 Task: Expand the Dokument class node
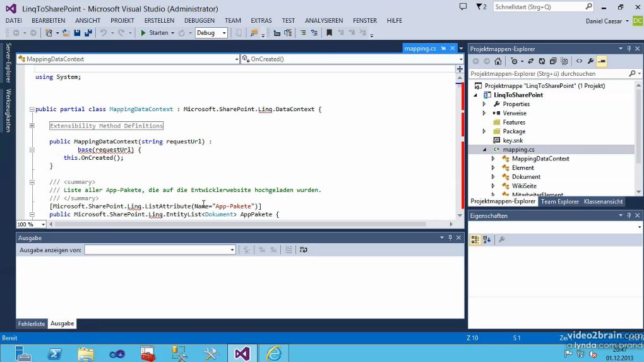[493, 177]
